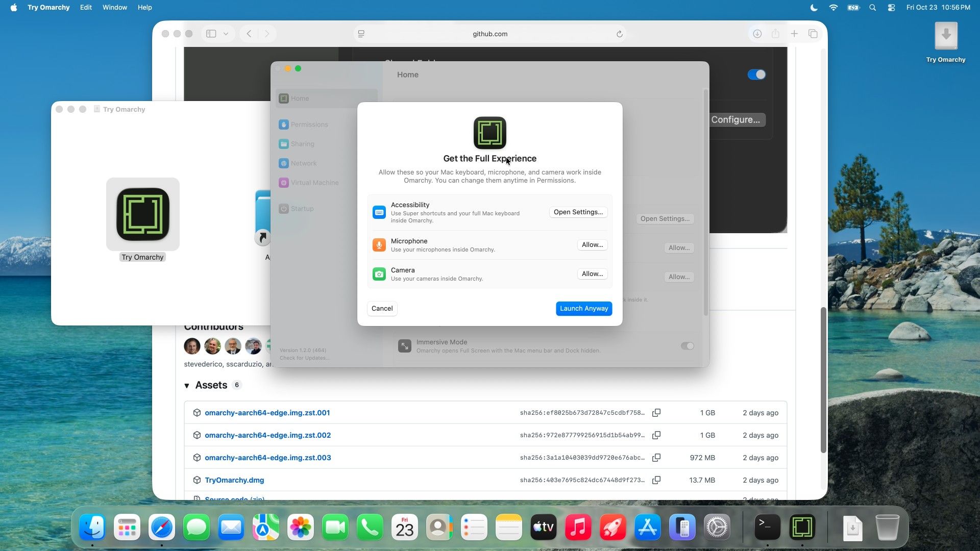
Task: Copy sha256 hash for omarchy-aarch64-edge.img.zst.002
Action: tap(656, 435)
